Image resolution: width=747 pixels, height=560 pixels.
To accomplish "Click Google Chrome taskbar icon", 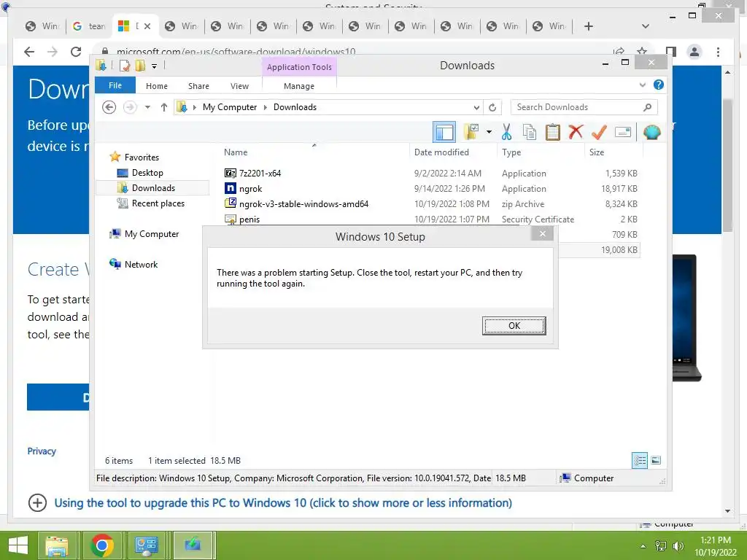I will pyautogui.click(x=101, y=545).
